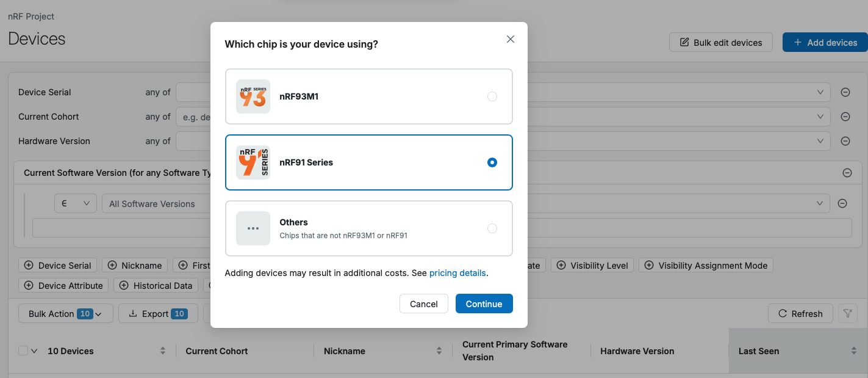Click the Hardware Version column header

[x=637, y=351]
